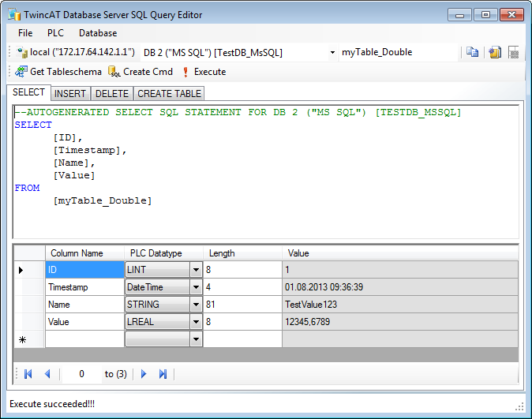The width and height of the screenshot is (532, 419).
Task: Switch to the DELETE tab
Action: coord(112,94)
